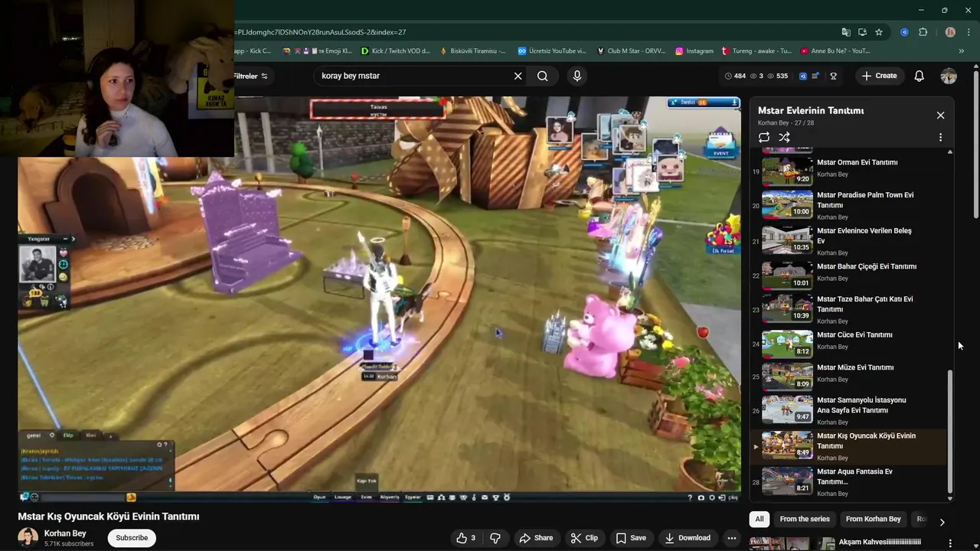Clear the search box with X

click(518, 76)
